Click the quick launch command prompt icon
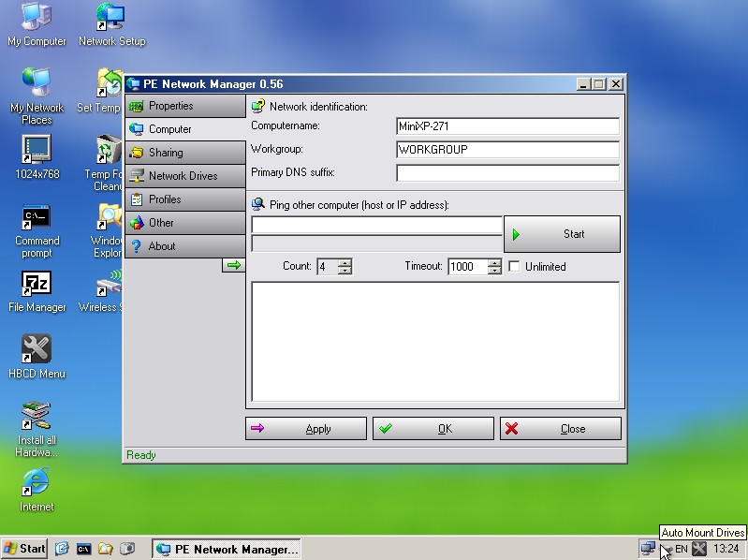Screen dimensions: 748x560 [83, 549]
